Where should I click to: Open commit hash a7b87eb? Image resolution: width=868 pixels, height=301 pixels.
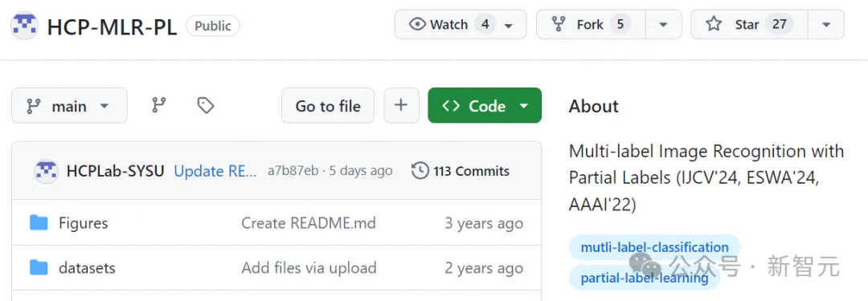293,171
